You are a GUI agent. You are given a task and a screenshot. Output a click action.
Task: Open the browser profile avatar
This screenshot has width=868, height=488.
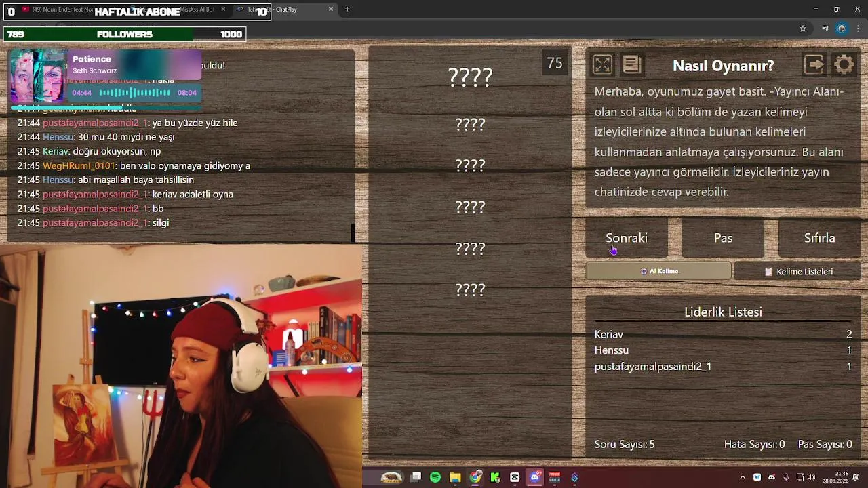pyautogui.click(x=842, y=28)
